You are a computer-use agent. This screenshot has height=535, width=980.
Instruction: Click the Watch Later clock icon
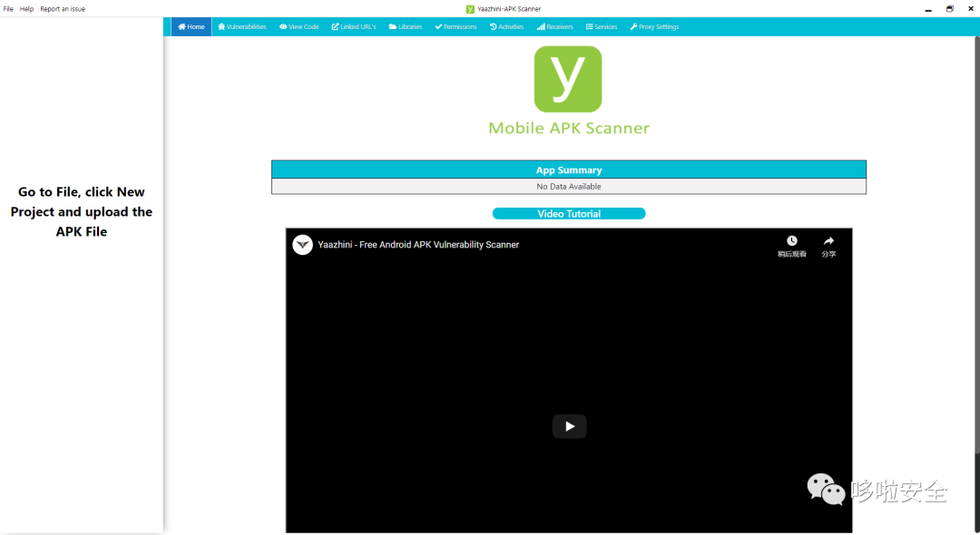pyautogui.click(x=791, y=241)
